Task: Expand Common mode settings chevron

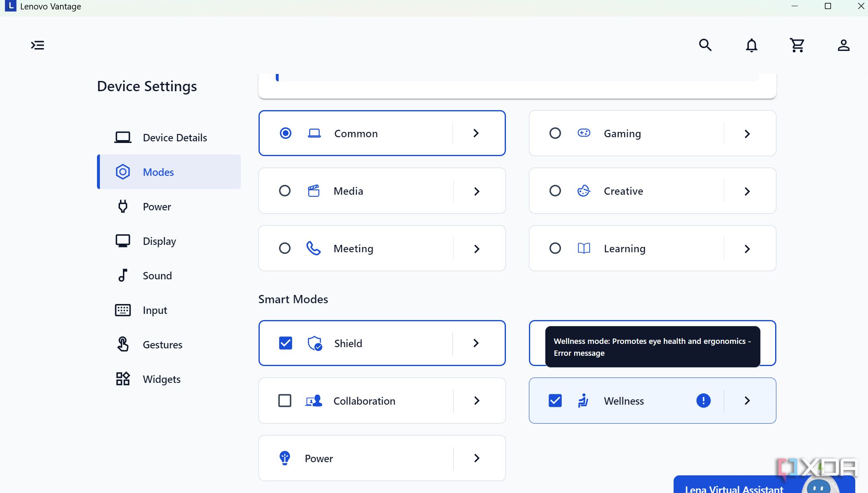Action: click(476, 133)
